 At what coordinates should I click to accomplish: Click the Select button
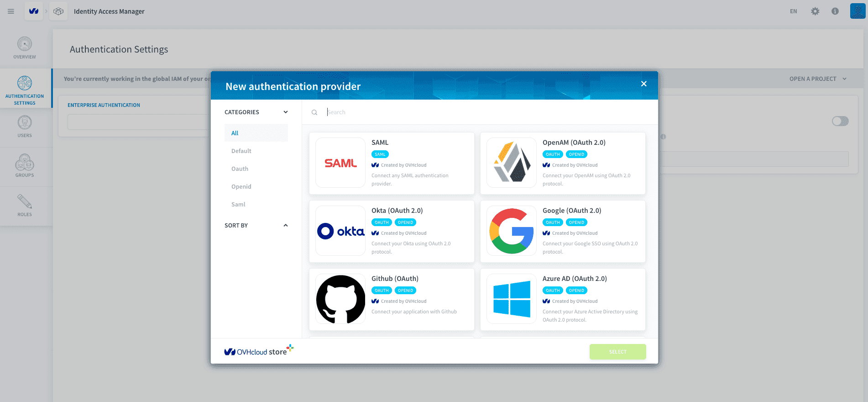pos(617,352)
